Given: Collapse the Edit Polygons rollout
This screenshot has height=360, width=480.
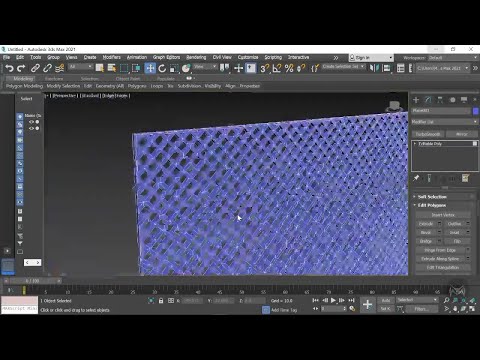Looking at the screenshot, I should (432, 205).
